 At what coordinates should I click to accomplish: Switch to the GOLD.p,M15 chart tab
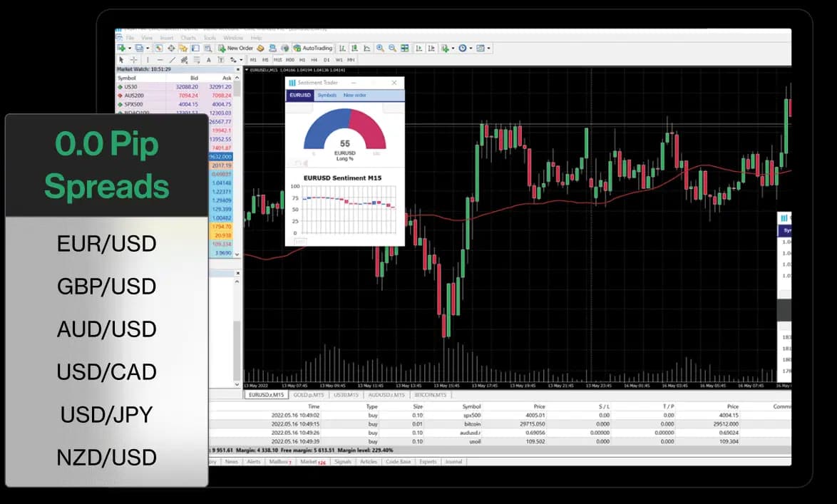click(x=309, y=394)
